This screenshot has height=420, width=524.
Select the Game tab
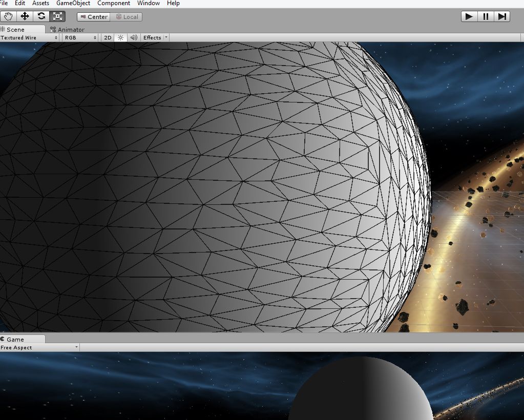point(22,339)
